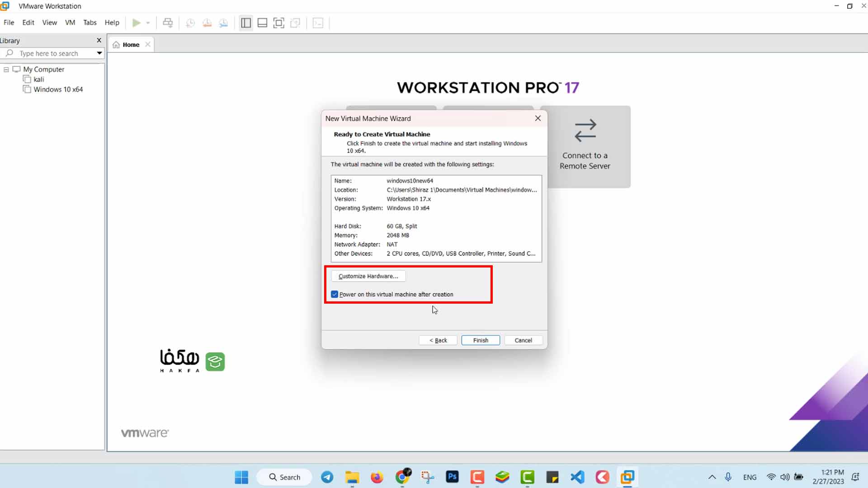
Task: Click the taskbar Search box
Action: tap(284, 477)
